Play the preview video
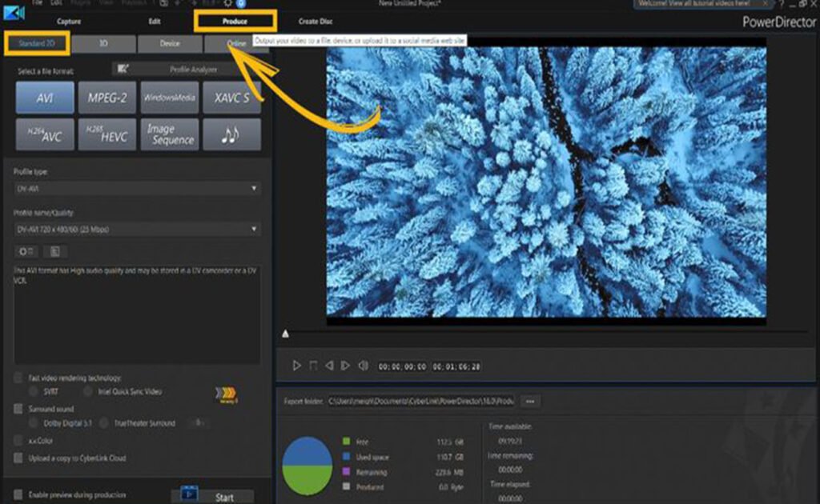 pos(296,366)
